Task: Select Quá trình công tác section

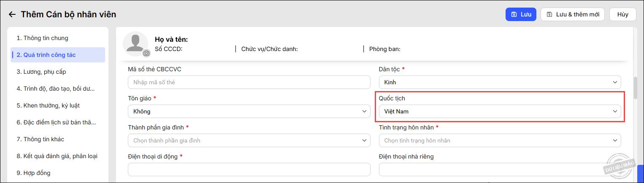Action: (46, 55)
